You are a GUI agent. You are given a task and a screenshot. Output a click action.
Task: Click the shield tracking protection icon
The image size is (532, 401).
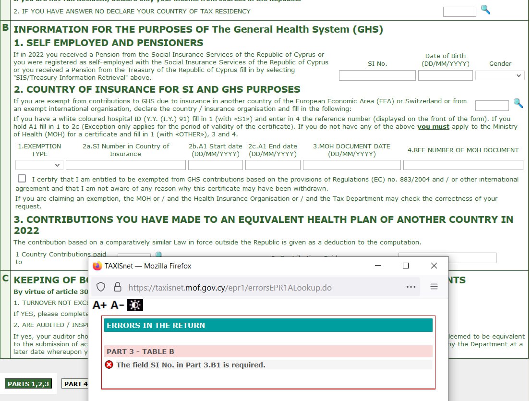(x=101, y=287)
